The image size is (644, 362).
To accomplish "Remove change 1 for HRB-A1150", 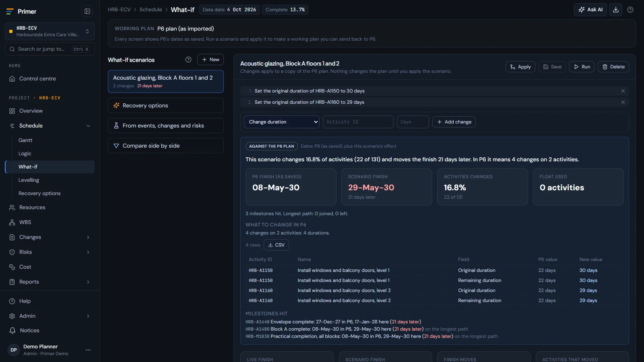I will click(x=623, y=91).
